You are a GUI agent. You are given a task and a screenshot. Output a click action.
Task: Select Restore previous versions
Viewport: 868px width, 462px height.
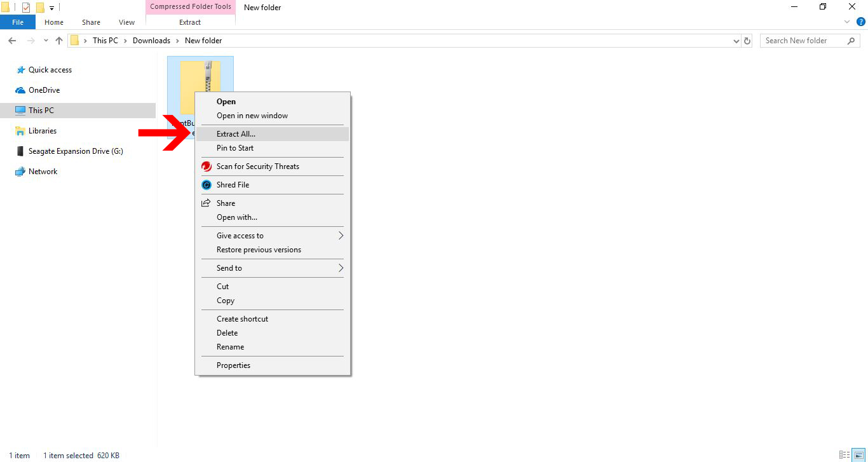pyautogui.click(x=273, y=250)
